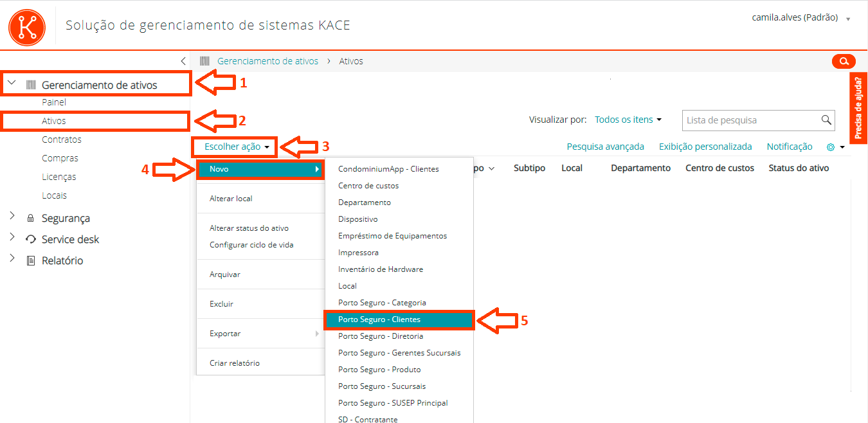Viewport: 868px width, 423px height.
Task: Click the KACE orange logo icon
Action: [27, 27]
